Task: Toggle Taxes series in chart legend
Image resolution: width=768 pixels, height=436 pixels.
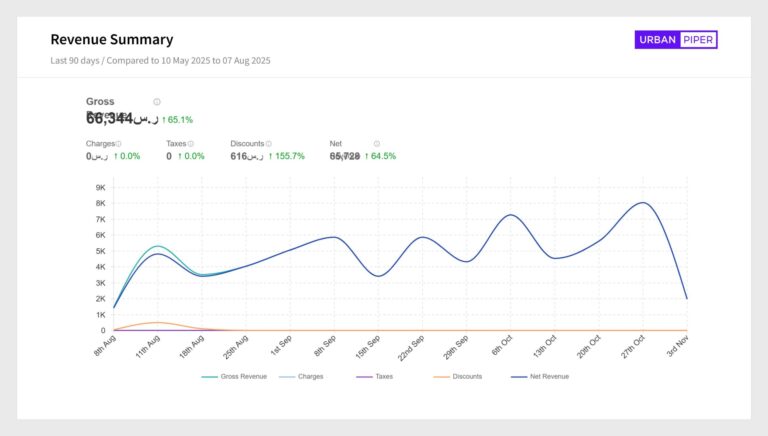Action: click(375, 377)
